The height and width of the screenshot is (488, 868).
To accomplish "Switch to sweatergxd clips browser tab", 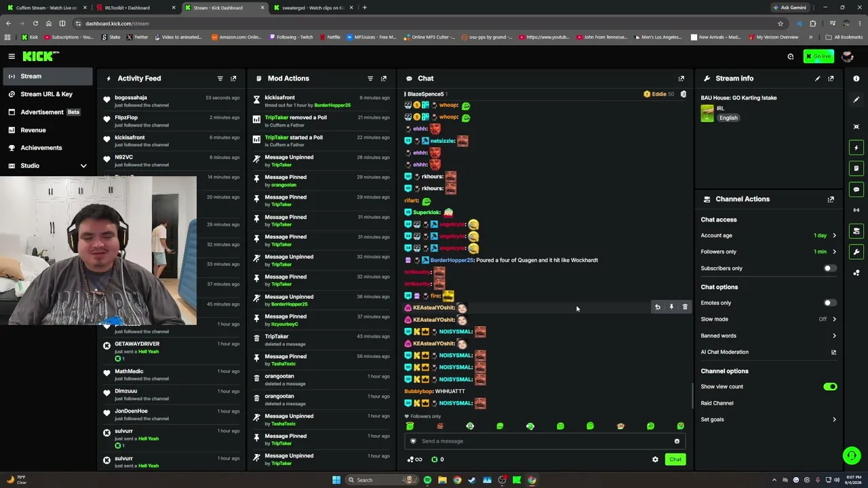I will pyautogui.click(x=313, y=7).
